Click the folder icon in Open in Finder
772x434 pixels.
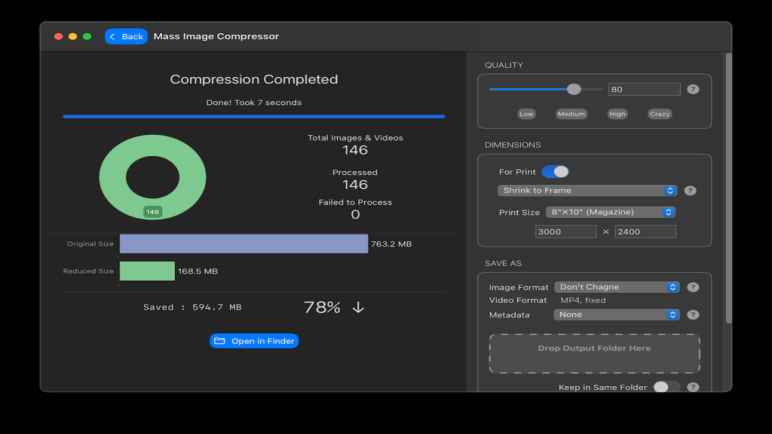point(220,341)
